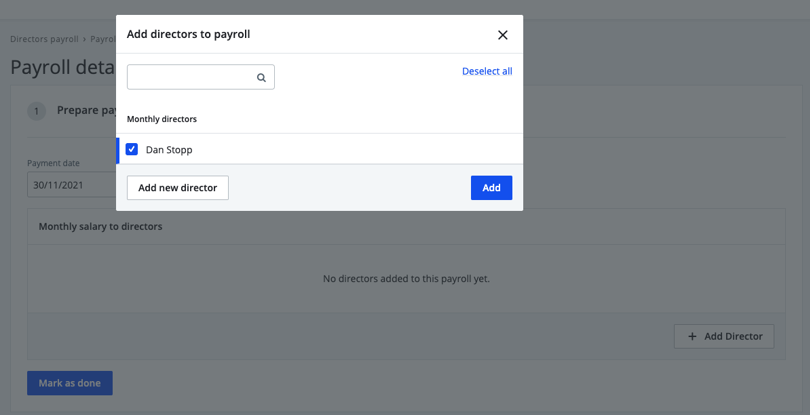Click the step 1 circle indicator

pyautogui.click(x=37, y=111)
